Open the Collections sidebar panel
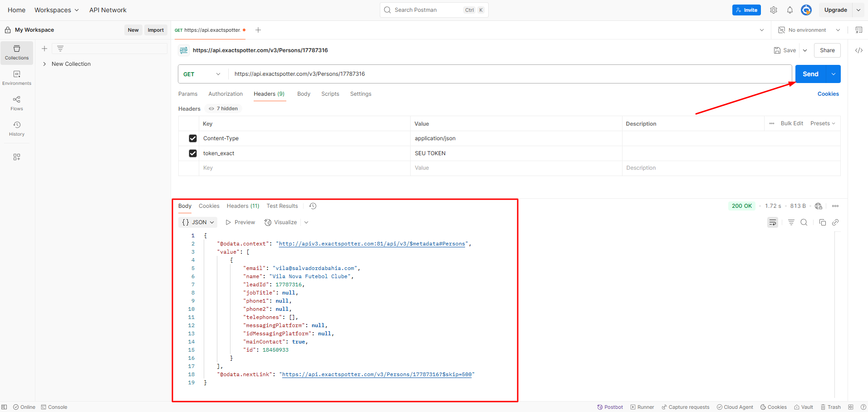Image resolution: width=868 pixels, height=412 pixels. point(17,53)
